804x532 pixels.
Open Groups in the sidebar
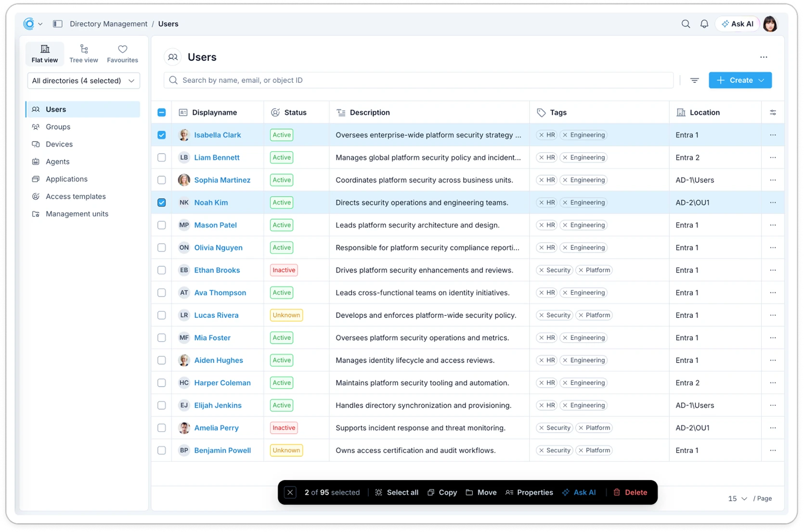click(x=83, y=127)
